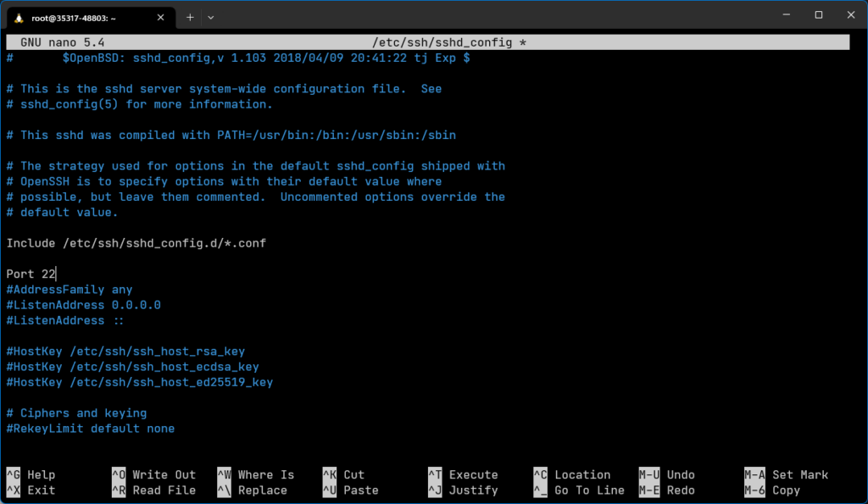This screenshot has height=504, width=868.
Task: Minimize the terminal window
Action: pos(786,15)
